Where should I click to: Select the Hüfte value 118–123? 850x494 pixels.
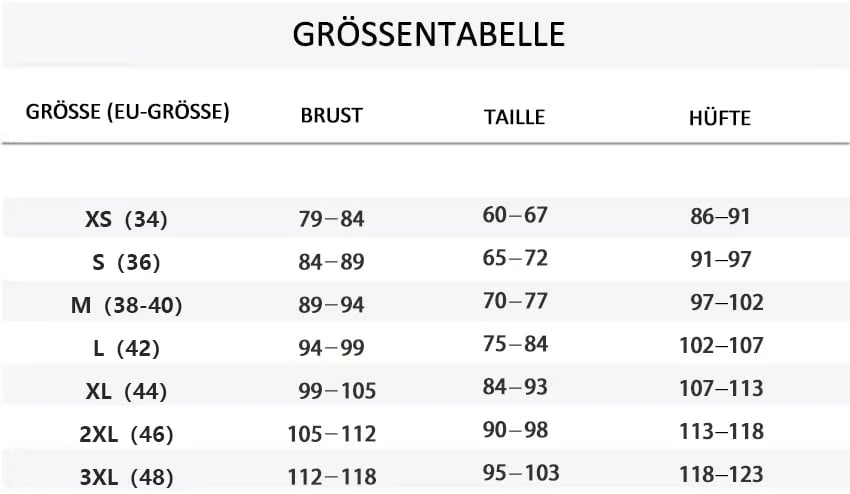coord(722,474)
